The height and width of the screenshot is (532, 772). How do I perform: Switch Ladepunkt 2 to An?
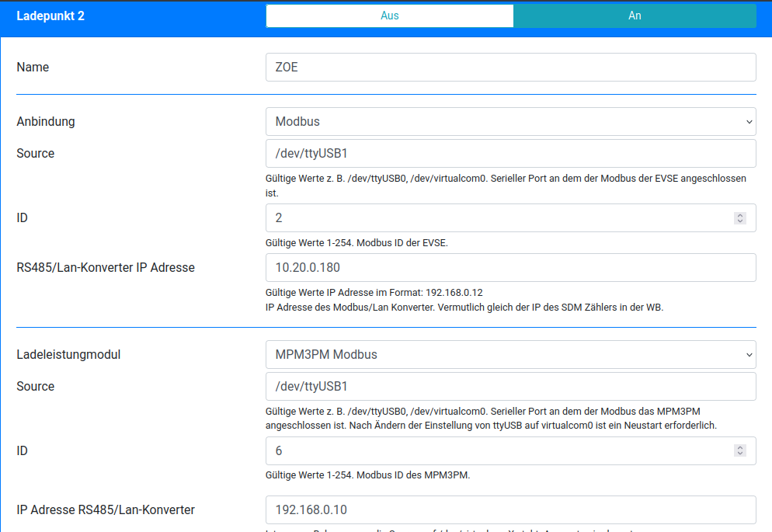click(x=635, y=16)
